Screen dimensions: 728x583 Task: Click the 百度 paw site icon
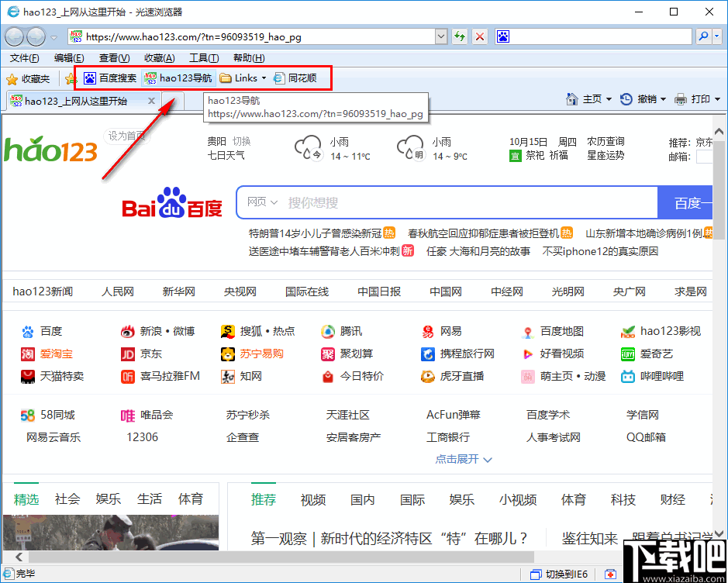tap(28, 331)
